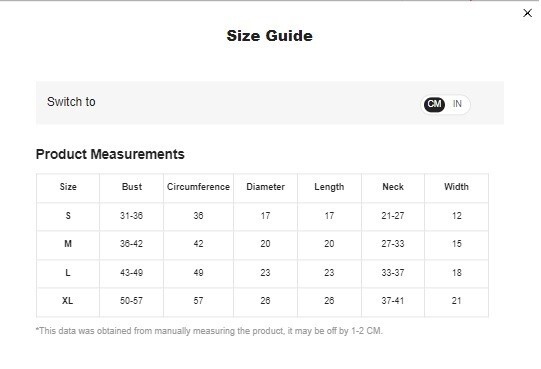Click the Length column header
Viewport: 541px width, 369px height.
(x=329, y=187)
